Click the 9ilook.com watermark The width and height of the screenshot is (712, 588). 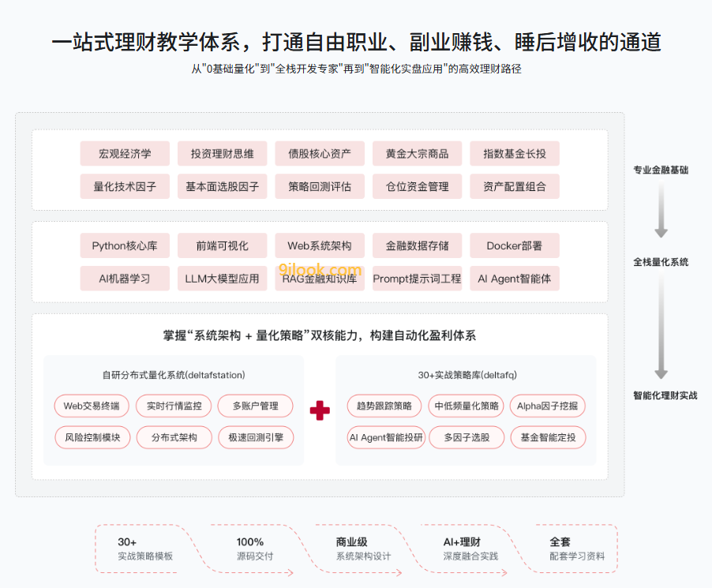[x=320, y=270]
